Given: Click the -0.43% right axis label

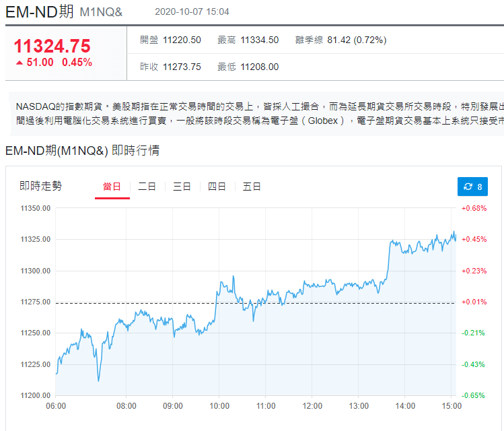Looking at the screenshot, I should click(x=473, y=364).
